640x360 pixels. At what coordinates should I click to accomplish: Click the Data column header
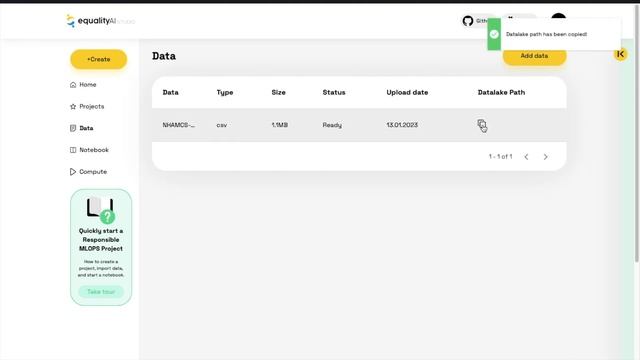tap(171, 92)
